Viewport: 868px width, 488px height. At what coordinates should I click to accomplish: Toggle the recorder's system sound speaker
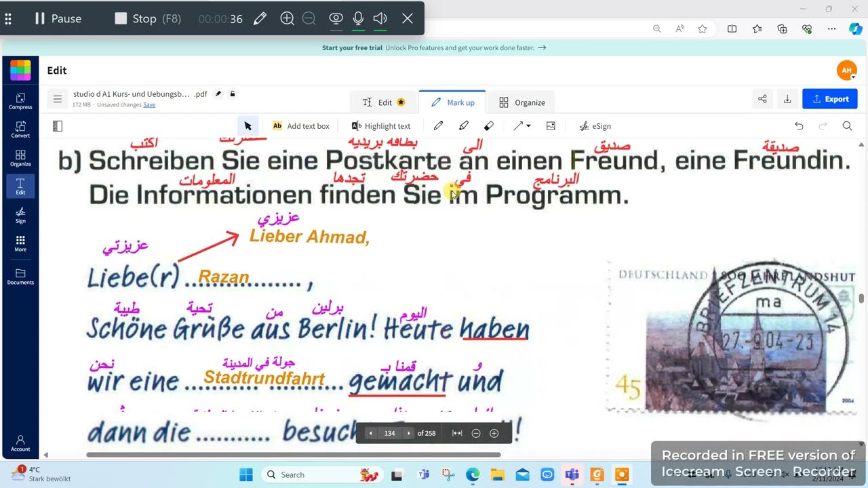coord(380,19)
